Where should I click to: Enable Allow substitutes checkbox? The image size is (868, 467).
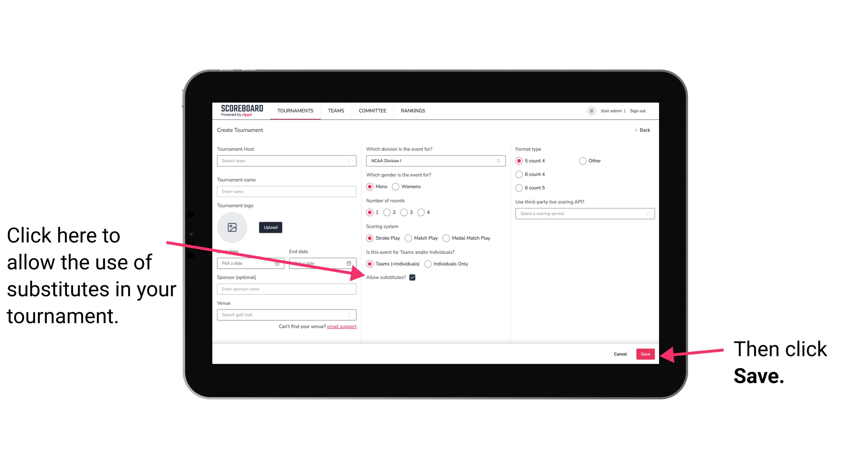point(414,277)
